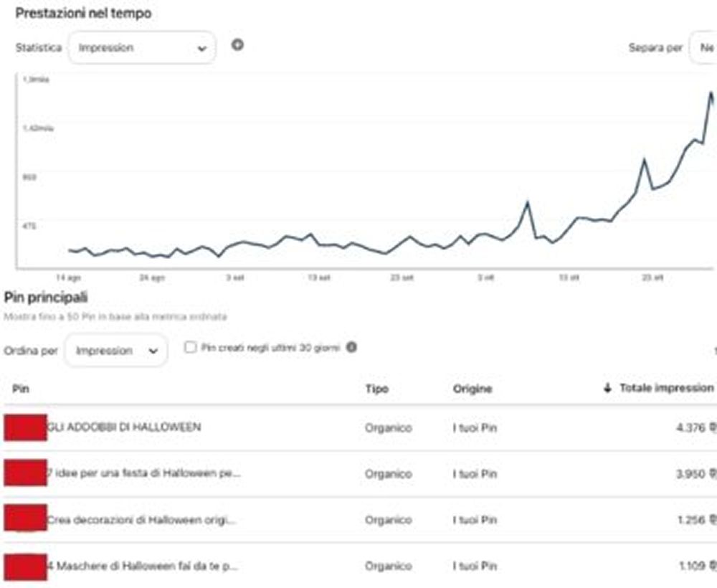717x588 pixels.
Task: Click the Origine column header
Action: coord(473,389)
